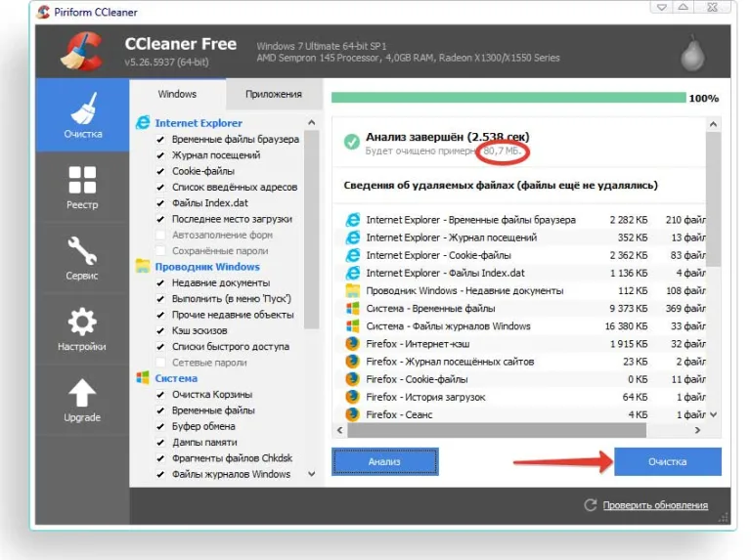Click the Анализ button
The image size is (751, 560).
click(x=384, y=461)
